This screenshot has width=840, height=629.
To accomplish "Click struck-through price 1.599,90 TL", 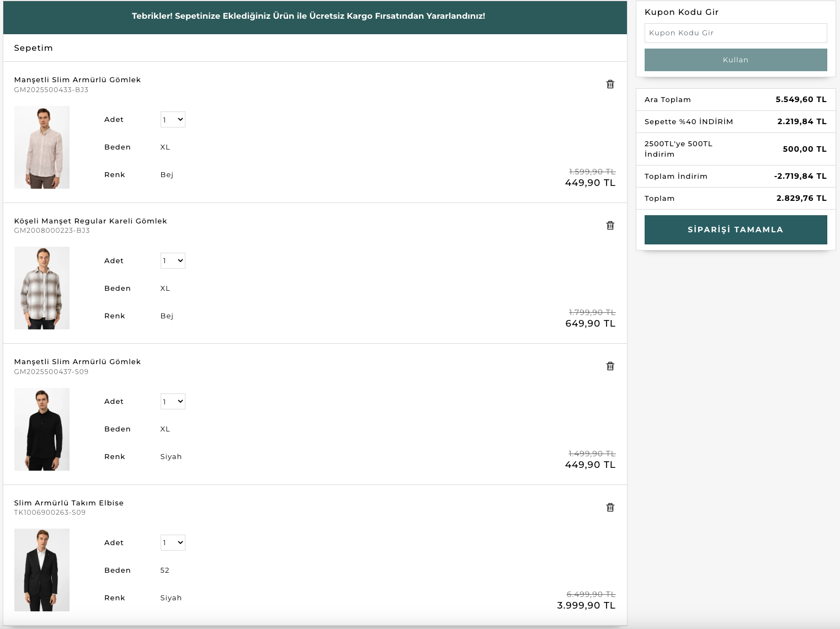I will (592, 172).
